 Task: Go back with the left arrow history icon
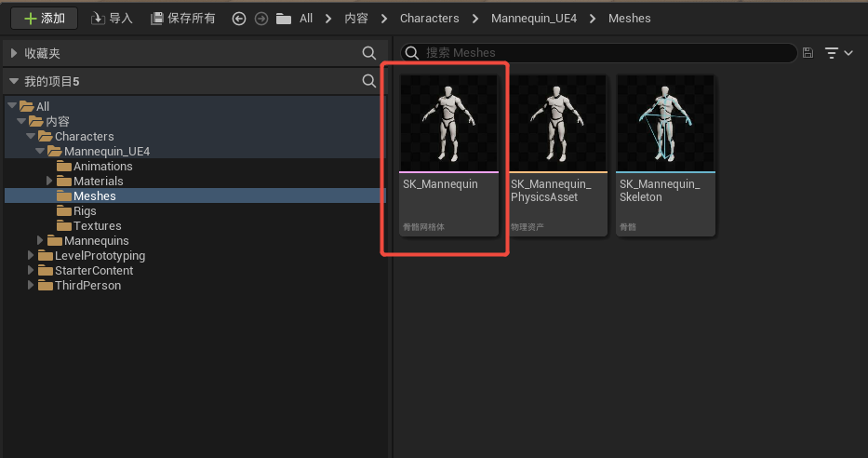(x=238, y=19)
